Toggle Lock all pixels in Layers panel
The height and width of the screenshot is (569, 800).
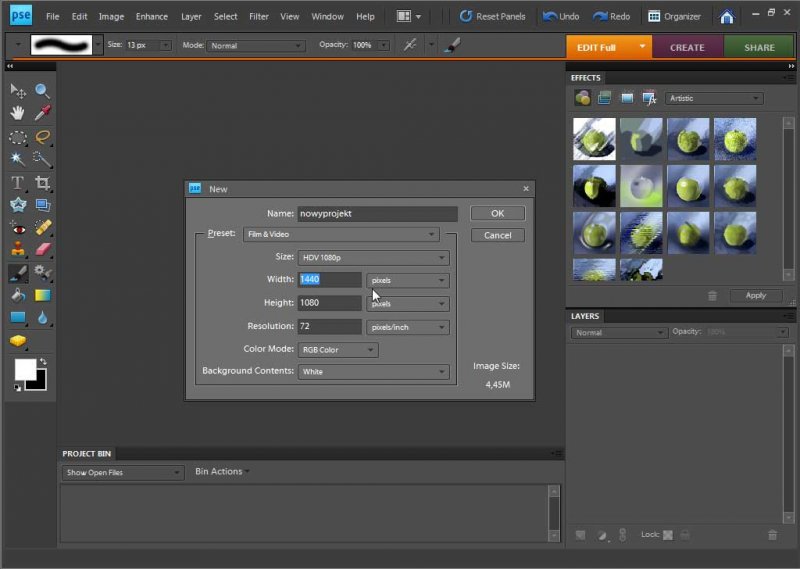pos(686,536)
